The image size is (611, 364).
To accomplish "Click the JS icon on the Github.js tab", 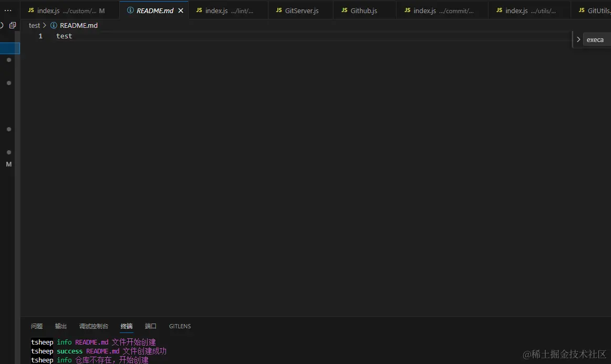I will pyautogui.click(x=345, y=10).
